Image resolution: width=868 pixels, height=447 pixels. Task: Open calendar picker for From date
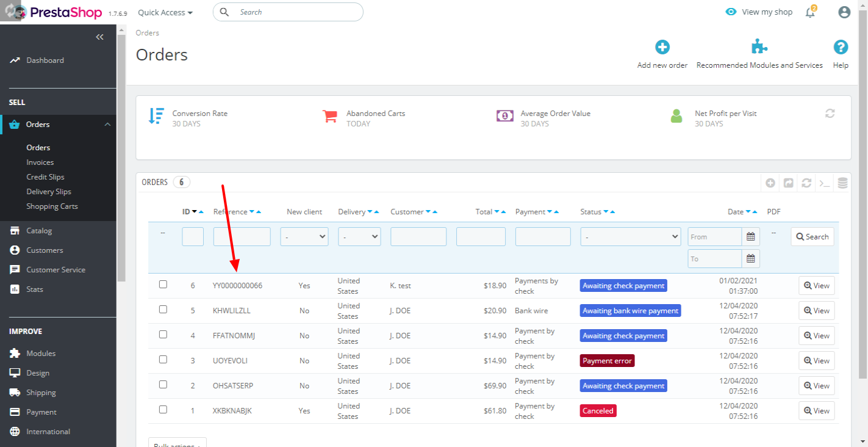(x=751, y=237)
